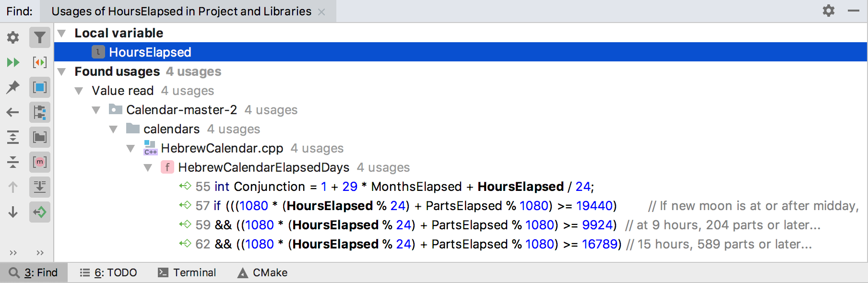Collapse the Calendar-master-2 tree node
Screen dimensions: 868x283
(96, 110)
